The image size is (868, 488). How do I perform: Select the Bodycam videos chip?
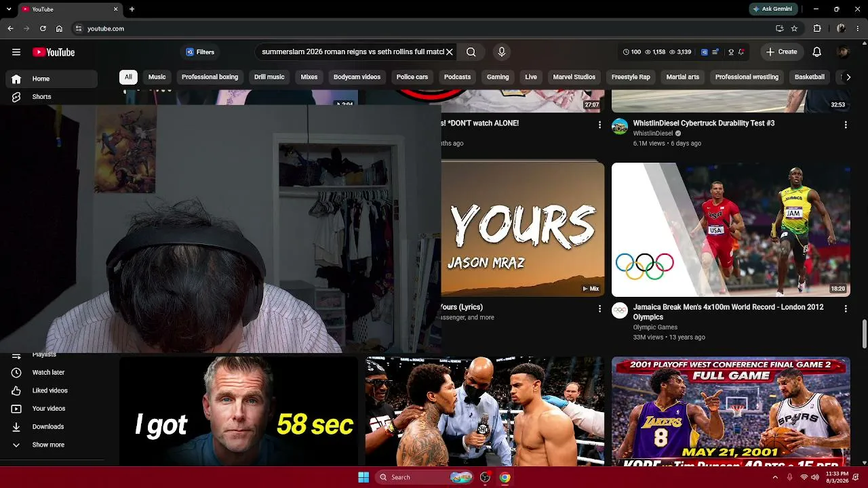coord(357,77)
